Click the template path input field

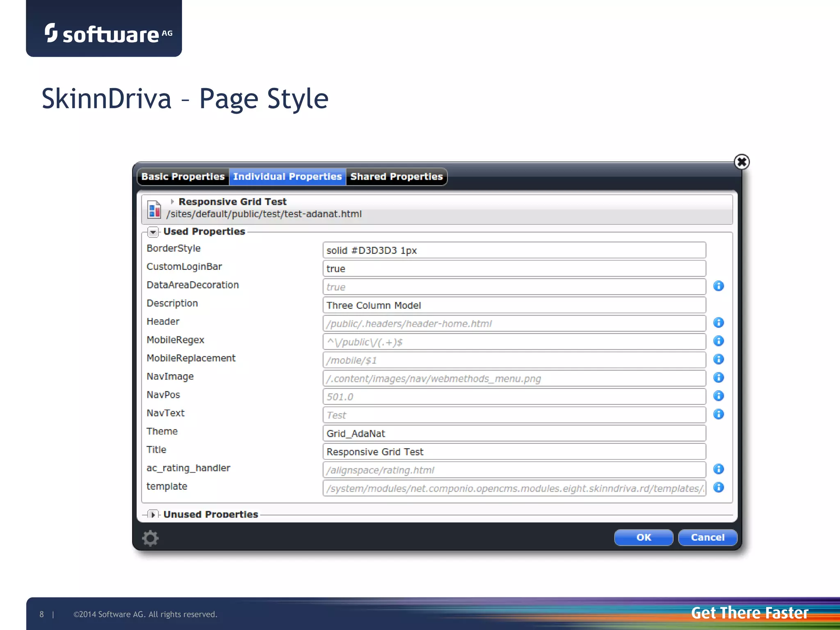click(x=514, y=488)
